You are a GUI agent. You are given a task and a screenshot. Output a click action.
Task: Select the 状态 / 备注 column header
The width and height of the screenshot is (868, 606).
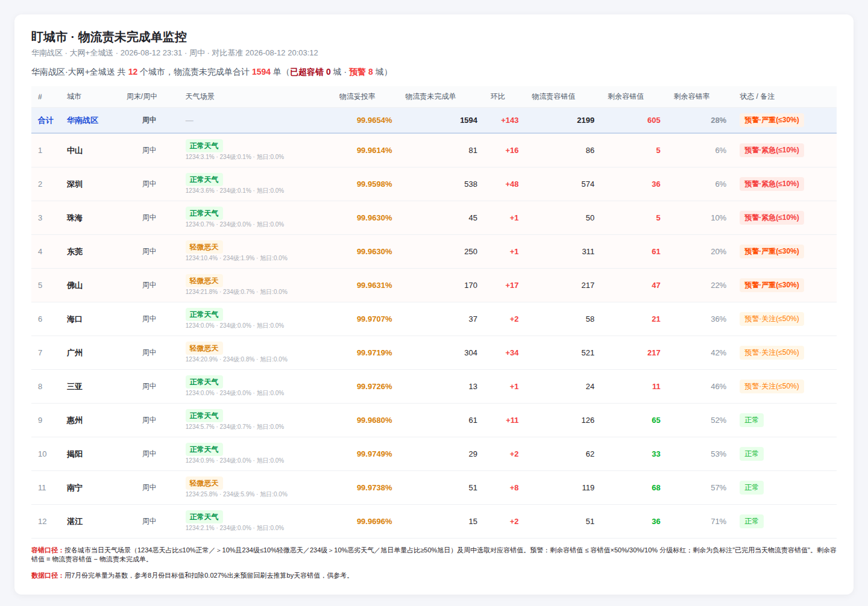[758, 96]
